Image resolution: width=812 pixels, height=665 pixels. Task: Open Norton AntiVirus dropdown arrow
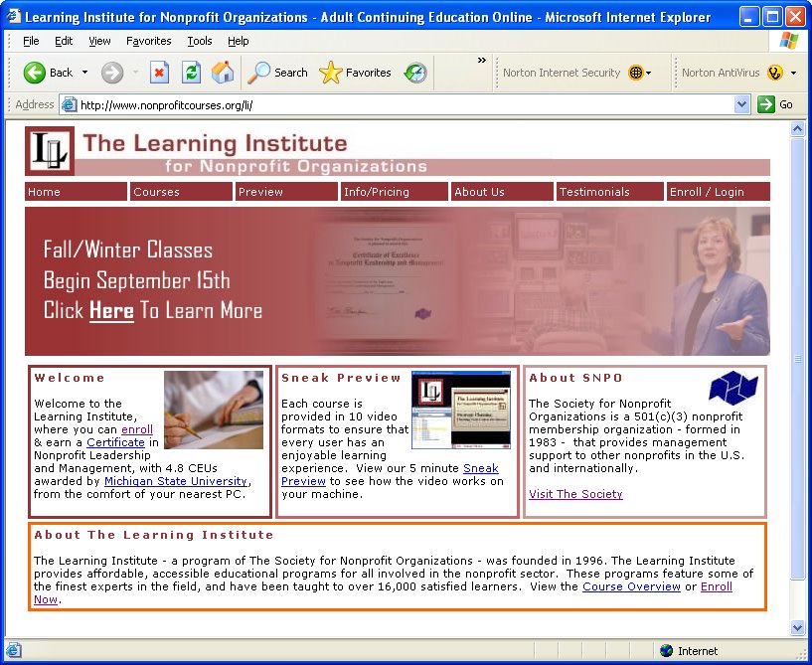[793, 73]
